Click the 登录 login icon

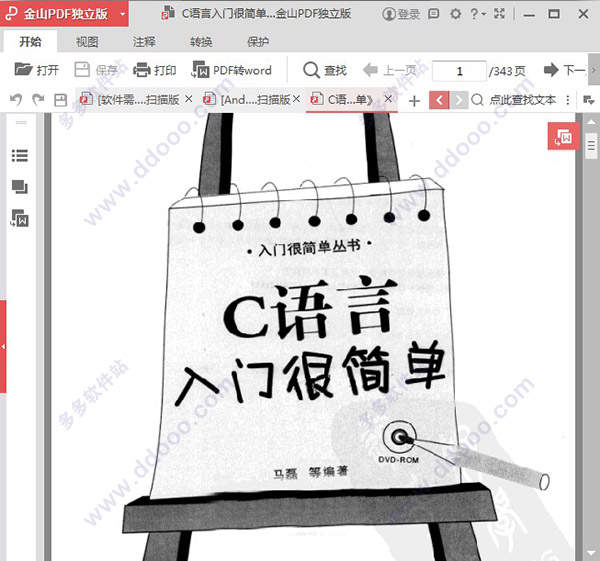pyautogui.click(x=401, y=14)
